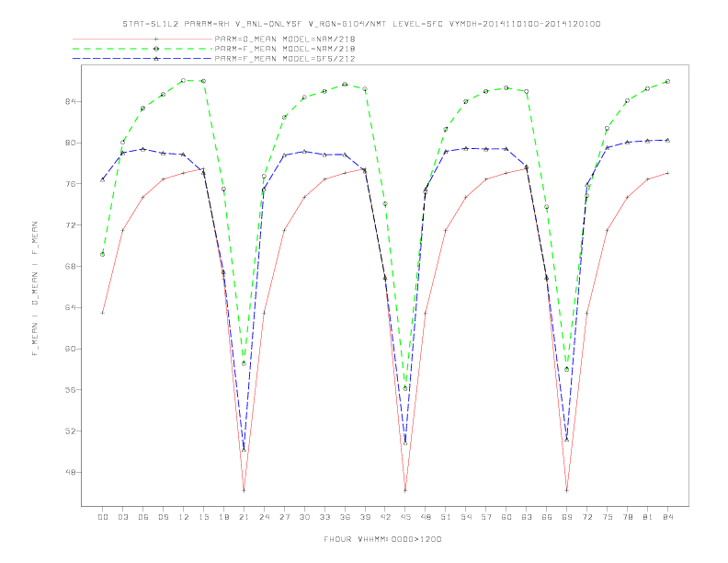Screen dimensions: 728x563
Task: Click the x-axis title FHOUR VHHMM
Action: [382, 539]
